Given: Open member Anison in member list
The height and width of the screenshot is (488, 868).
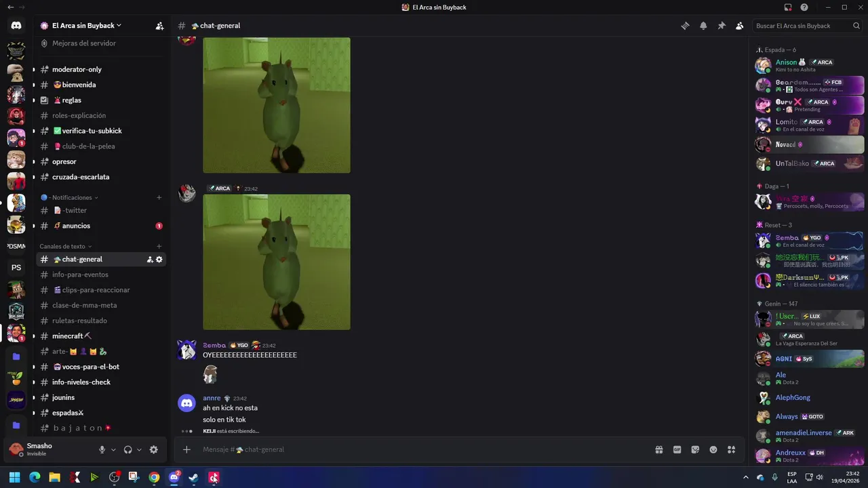Looking at the screenshot, I should pos(809,65).
